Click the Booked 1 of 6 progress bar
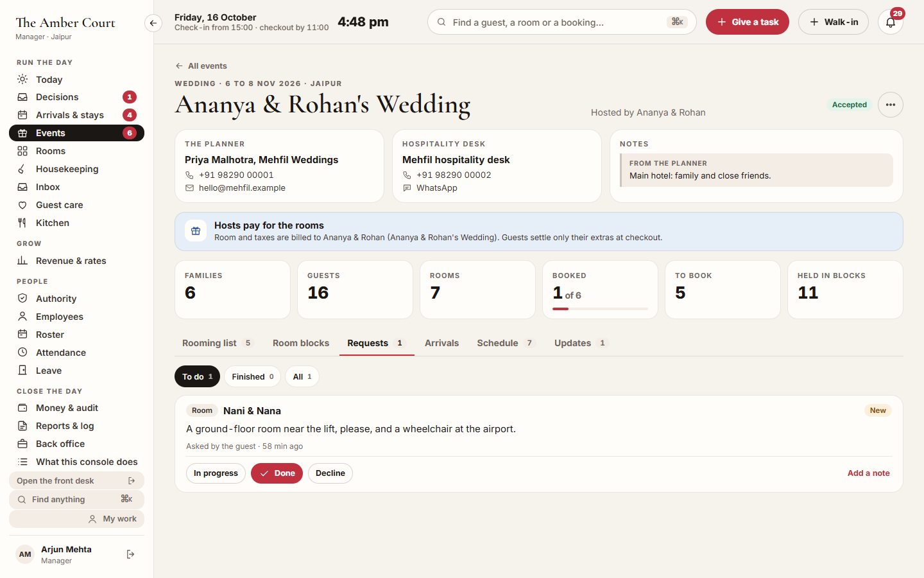 600,309
